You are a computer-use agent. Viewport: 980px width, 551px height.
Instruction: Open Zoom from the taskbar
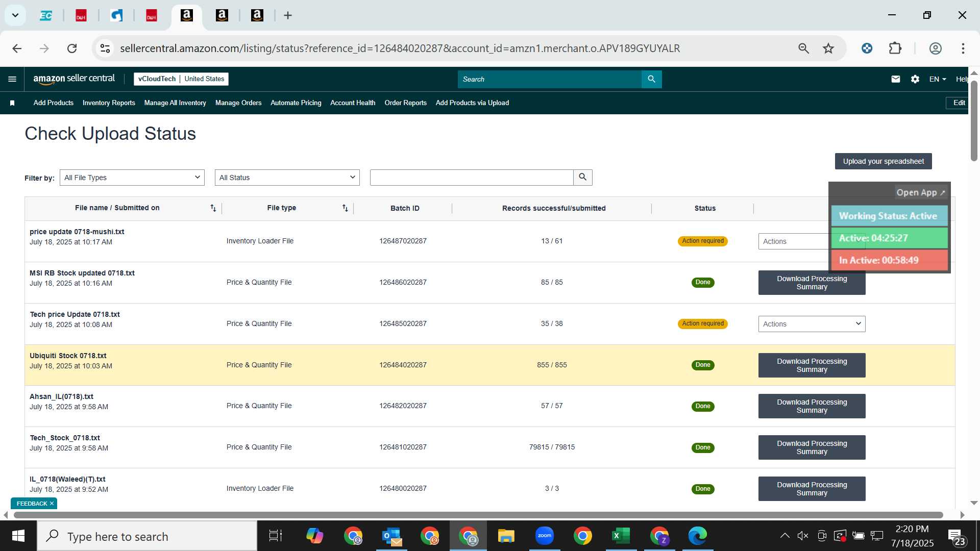(545, 536)
